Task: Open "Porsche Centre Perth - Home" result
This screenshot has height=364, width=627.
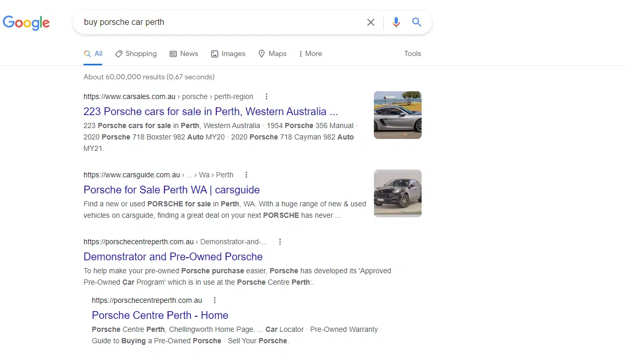Action: pyautogui.click(x=160, y=315)
